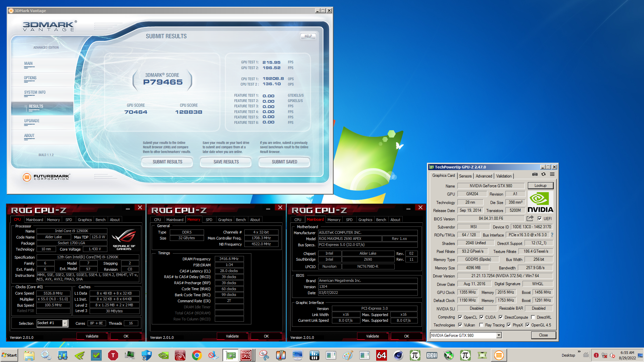Toggle the DirectML checkbox

tap(533, 317)
